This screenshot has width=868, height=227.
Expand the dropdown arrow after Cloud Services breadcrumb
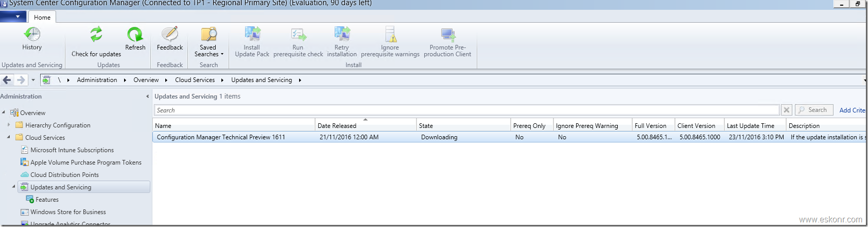[222, 80]
